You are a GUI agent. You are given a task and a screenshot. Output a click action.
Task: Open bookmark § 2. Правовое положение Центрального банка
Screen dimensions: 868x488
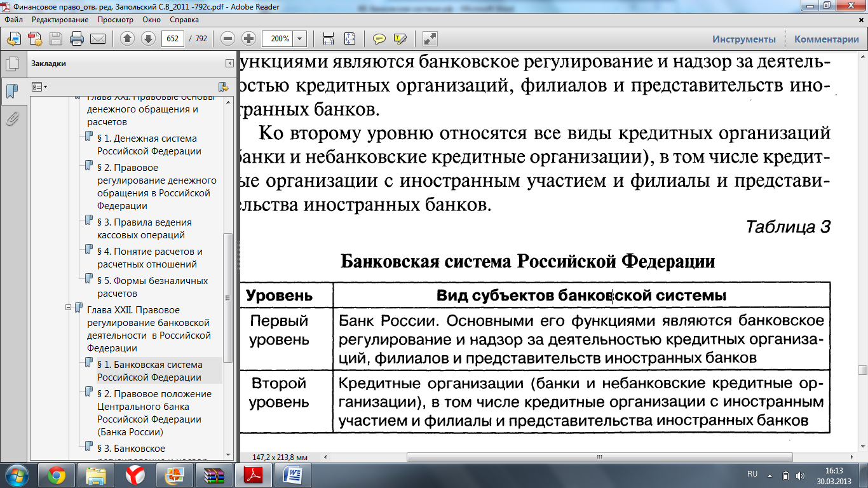pos(154,413)
